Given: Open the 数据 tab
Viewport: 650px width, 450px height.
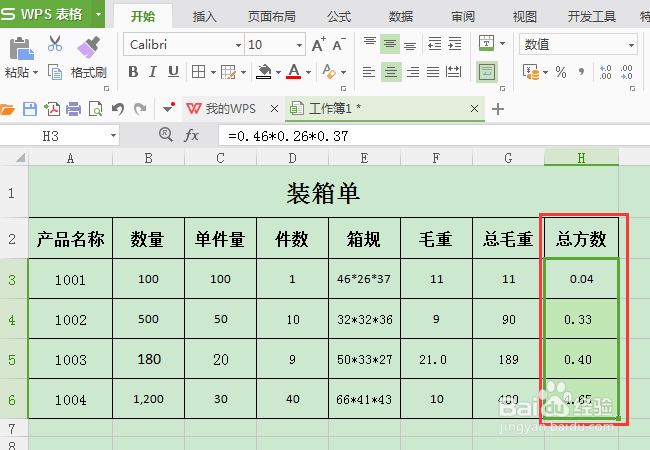Looking at the screenshot, I should pyautogui.click(x=401, y=17).
